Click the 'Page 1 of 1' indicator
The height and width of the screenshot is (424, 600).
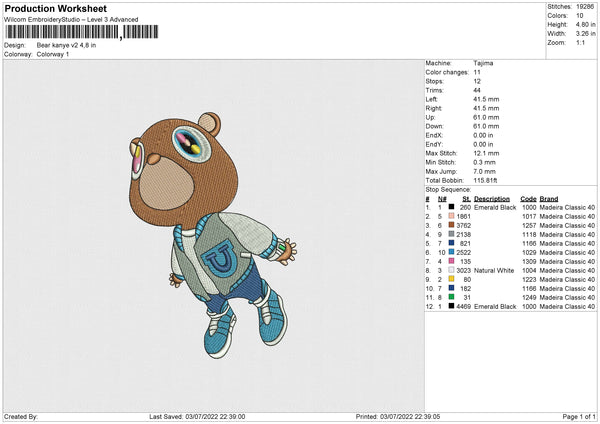(579, 417)
